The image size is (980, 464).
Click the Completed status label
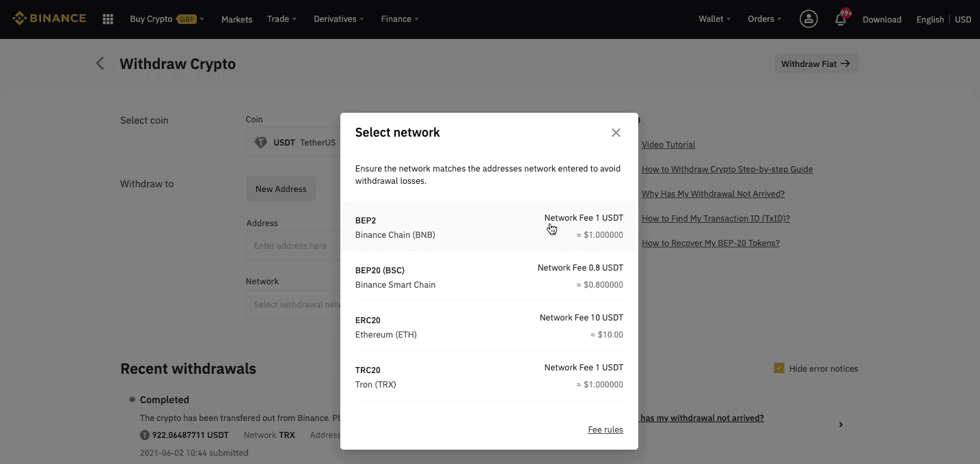(x=164, y=400)
